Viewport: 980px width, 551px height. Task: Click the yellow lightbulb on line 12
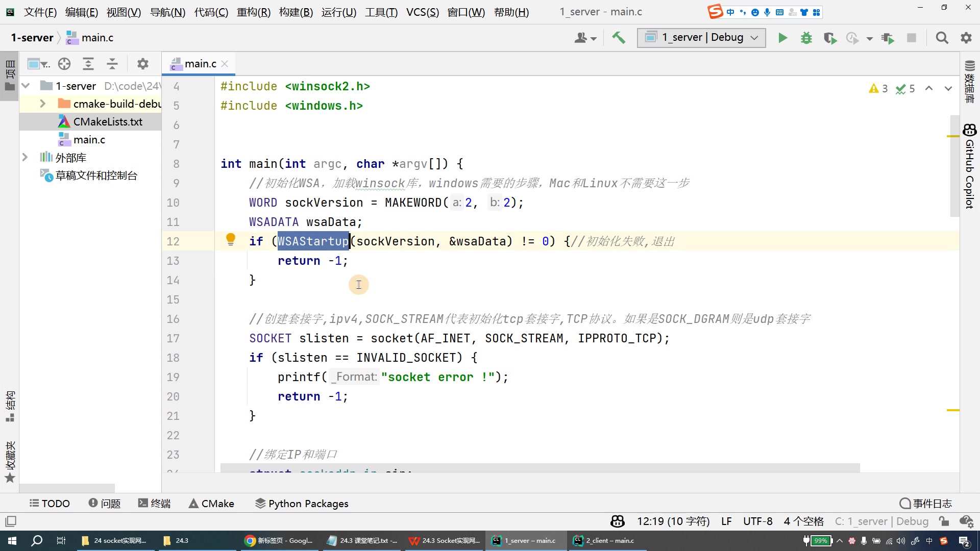point(231,239)
